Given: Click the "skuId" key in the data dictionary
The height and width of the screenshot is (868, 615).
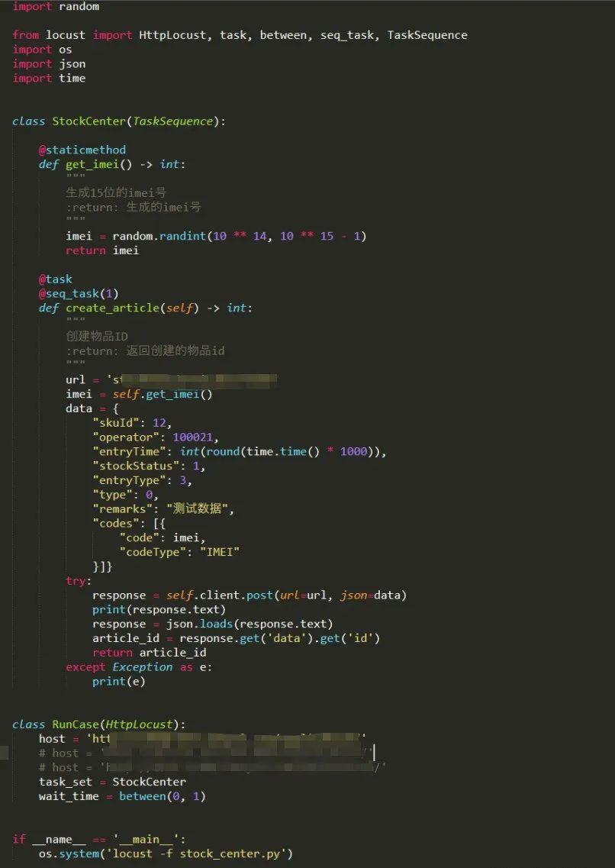Looking at the screenshot, I should click(x=116, y=422).
